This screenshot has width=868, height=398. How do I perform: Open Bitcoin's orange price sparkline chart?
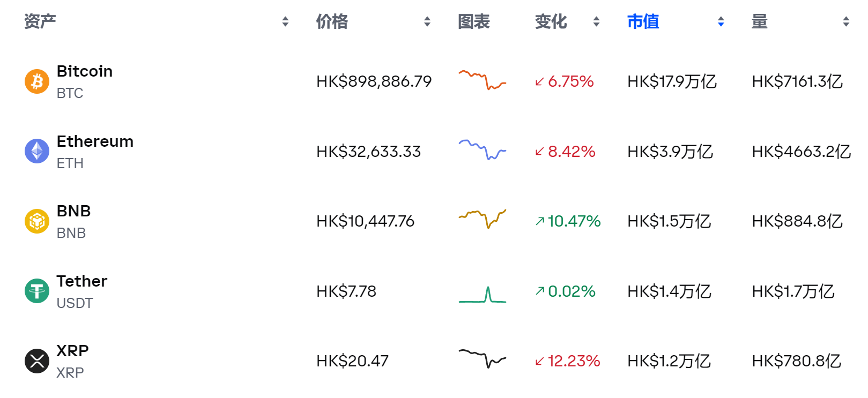(x=482, y=80)
